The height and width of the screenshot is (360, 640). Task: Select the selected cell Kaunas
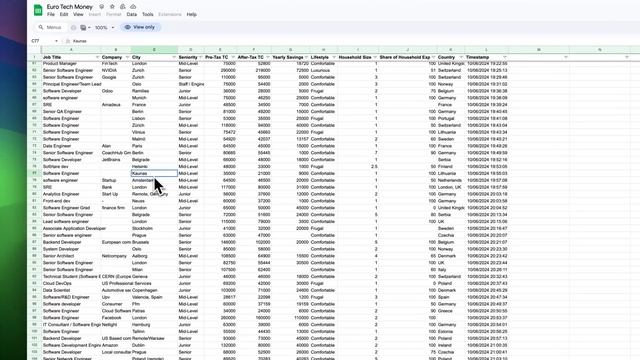click(x=154, y=173)
